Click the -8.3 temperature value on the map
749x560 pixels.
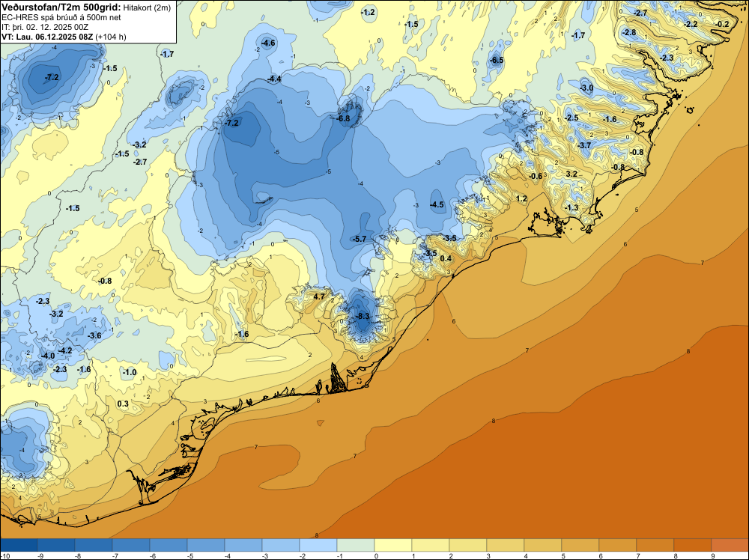click(363, 316)
